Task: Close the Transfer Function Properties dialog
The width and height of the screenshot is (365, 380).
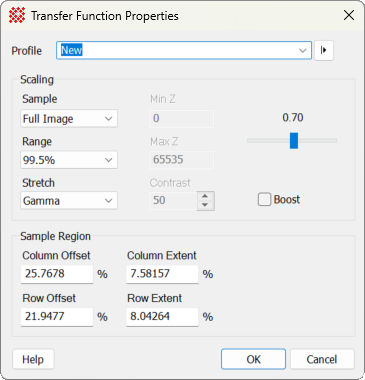Action: tap(349, 15)
